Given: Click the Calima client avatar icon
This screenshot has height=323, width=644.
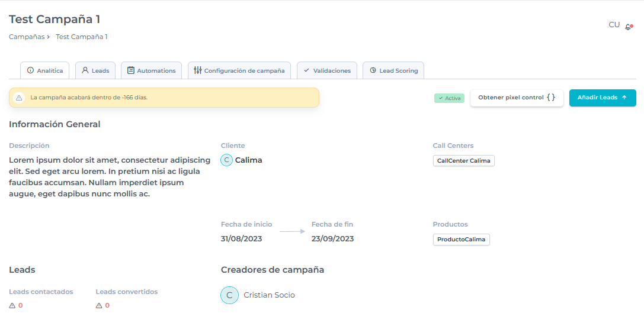Looking at the screenshot, I should pos(226,160).
